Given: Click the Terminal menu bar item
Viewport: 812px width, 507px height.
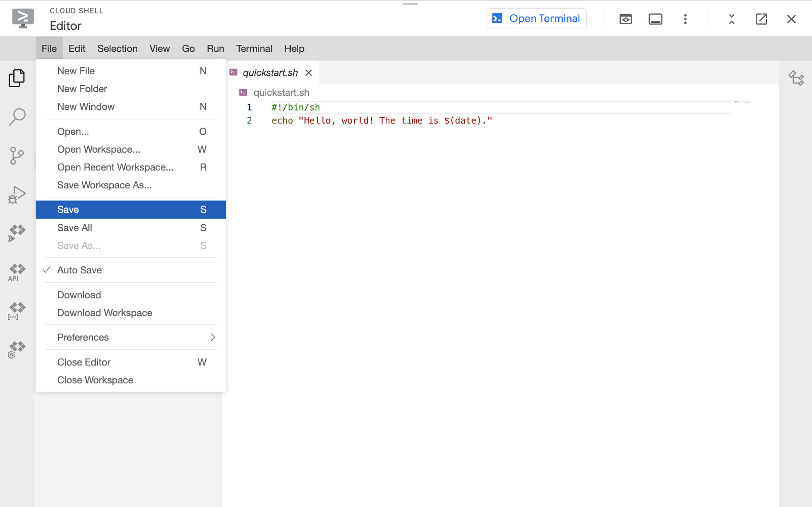Looking at the screenshot, I should coord(254,48).
